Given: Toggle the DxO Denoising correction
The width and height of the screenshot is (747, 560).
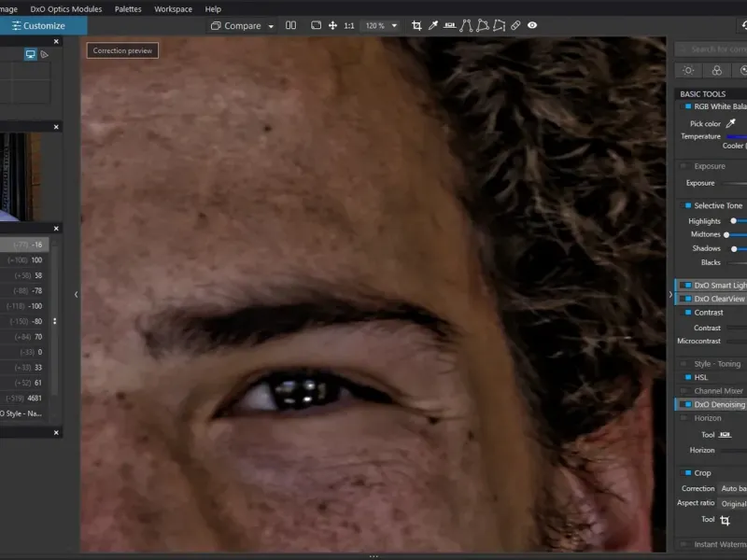Looking at the screenshot, I should coord(688,404).
